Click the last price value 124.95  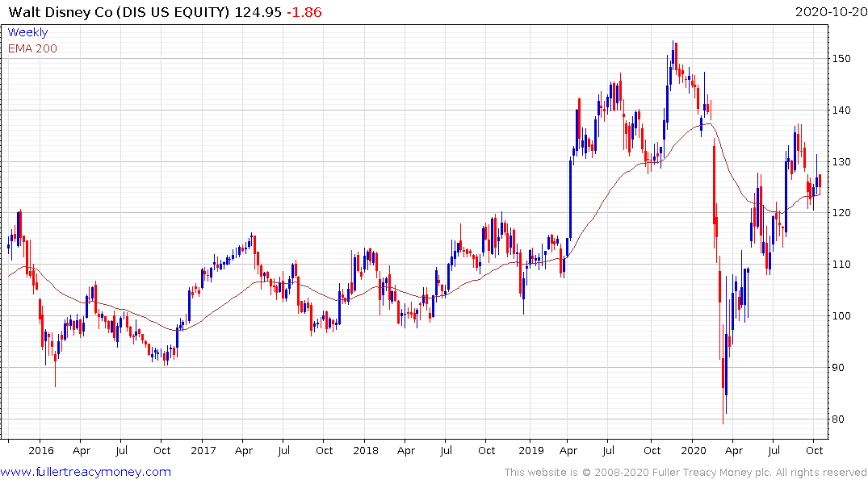[258, 12]
